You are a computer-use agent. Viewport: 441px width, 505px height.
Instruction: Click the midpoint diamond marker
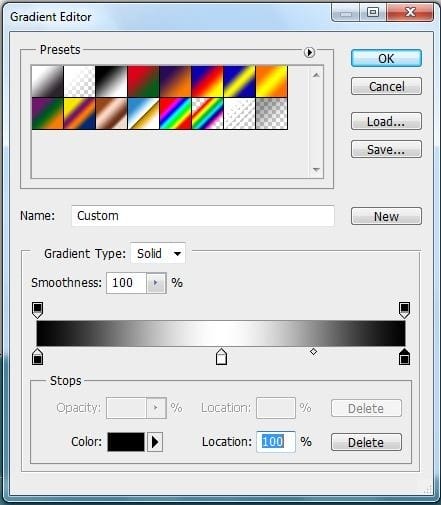pos(313,351)
